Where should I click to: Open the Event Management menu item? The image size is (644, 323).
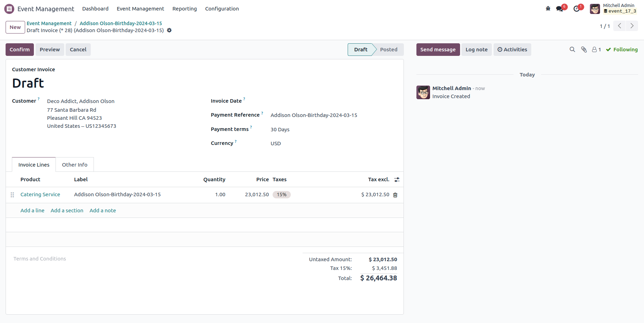coord(140,9)
